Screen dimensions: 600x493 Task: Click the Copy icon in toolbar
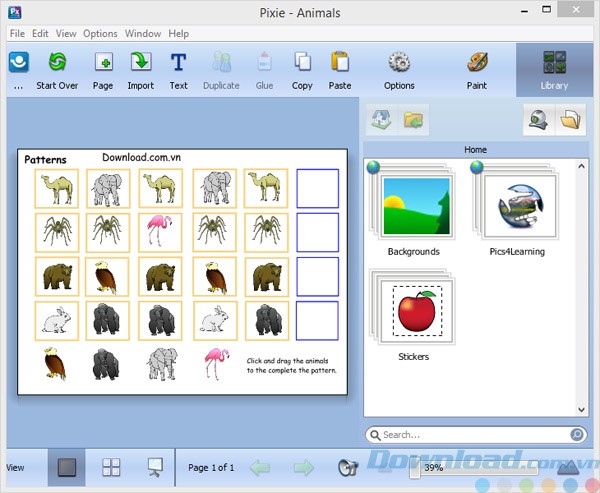coord(302,68)
